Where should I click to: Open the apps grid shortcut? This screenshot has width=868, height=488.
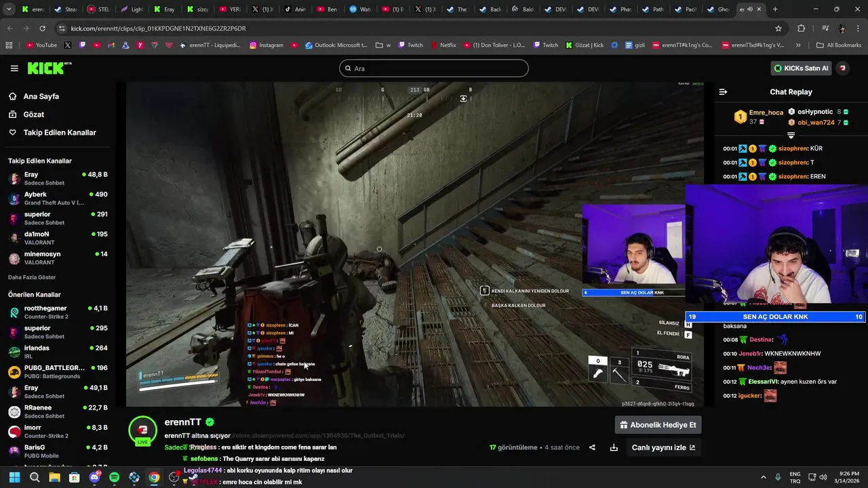coord(9,45)
